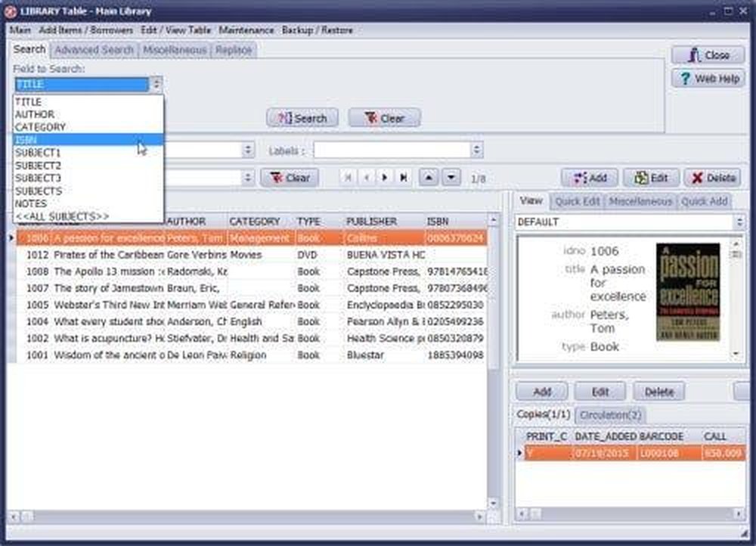Select What every student row
756x546 pixels.
[x=253, y=321]
